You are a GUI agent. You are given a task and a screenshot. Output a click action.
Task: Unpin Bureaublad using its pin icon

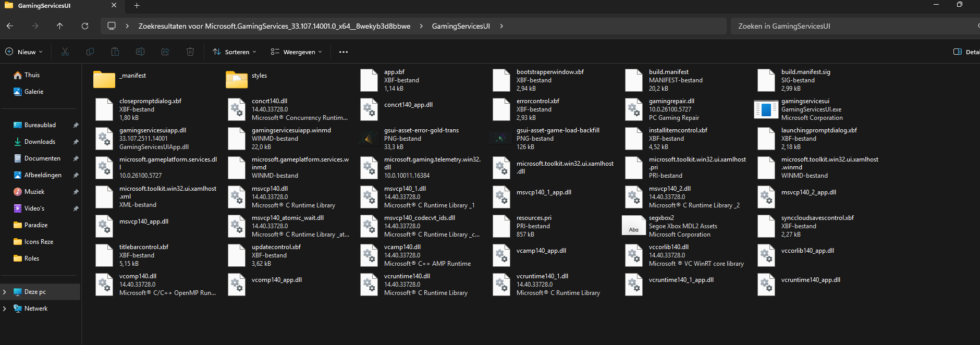point(76,125)
